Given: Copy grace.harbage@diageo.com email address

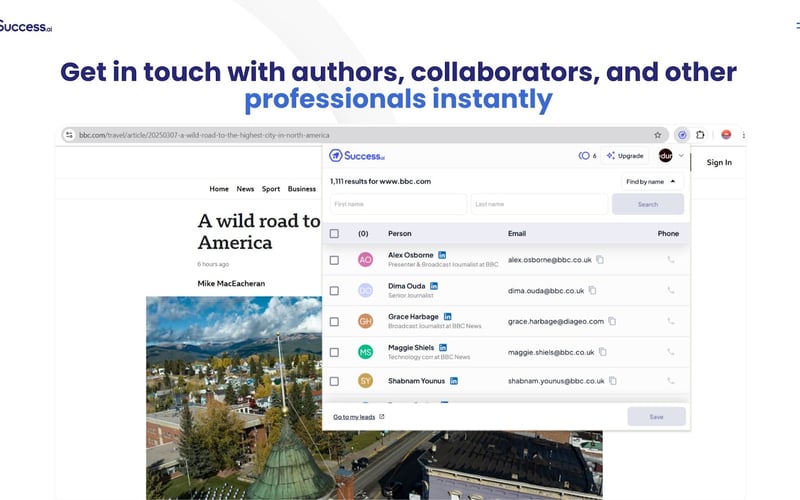Looking at the screenshot, I should 612,321.
